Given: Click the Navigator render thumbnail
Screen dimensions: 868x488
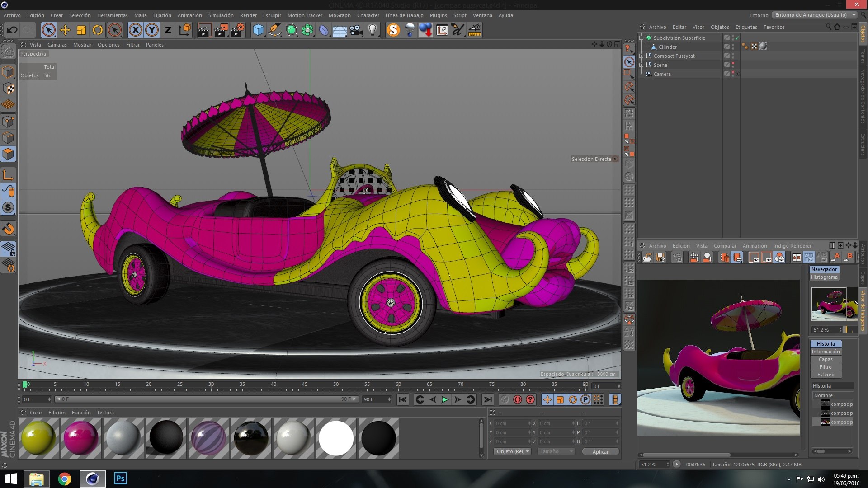Looking at the screenshot, I should 834,304.
